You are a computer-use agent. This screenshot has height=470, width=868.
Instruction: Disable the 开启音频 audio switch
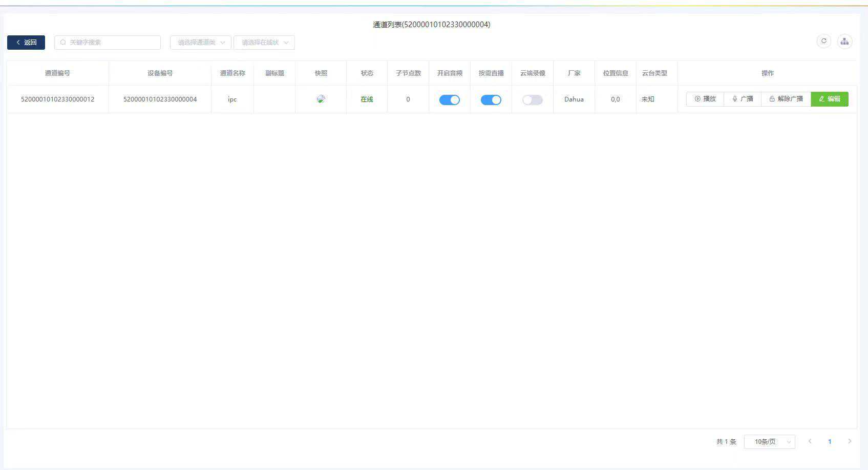[x=449, y=100]
